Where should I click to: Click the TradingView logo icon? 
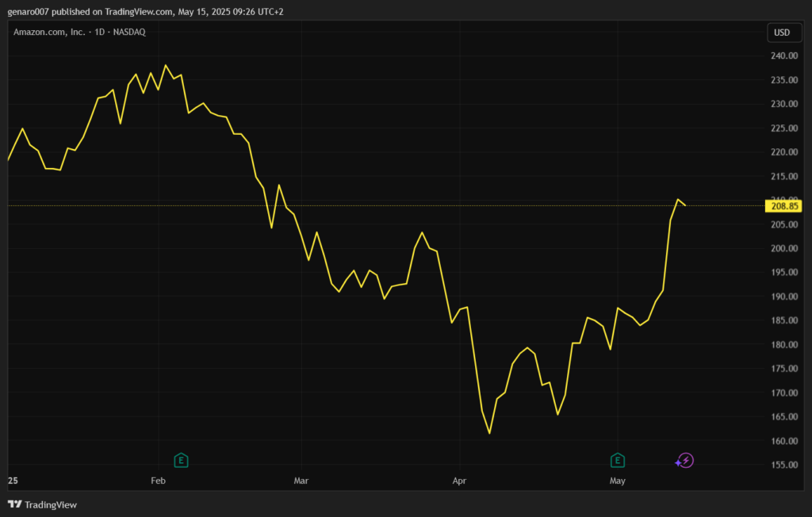coord(14,504)
